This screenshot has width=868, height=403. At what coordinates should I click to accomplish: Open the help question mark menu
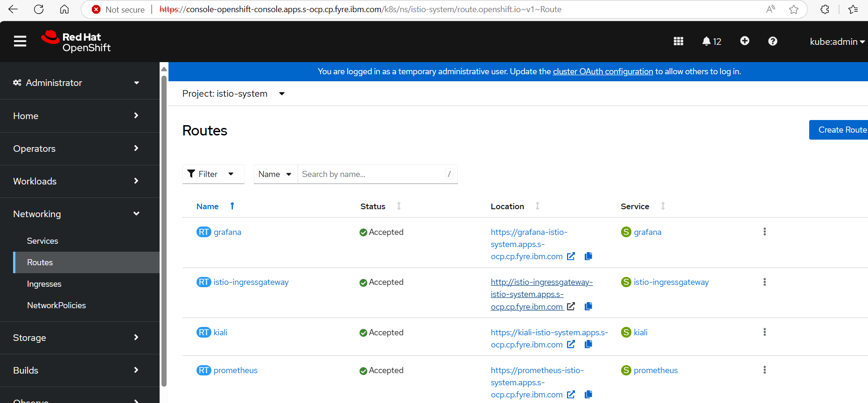(x=773, y=42)
